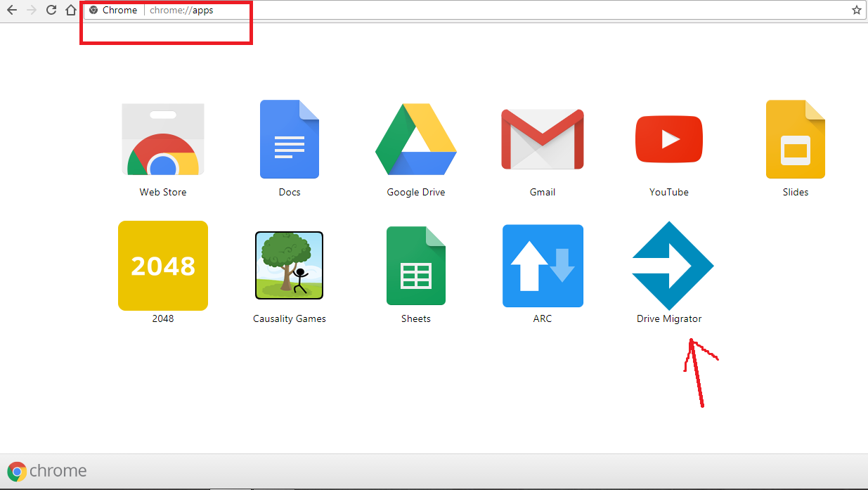Start the 2048 game
Viewport: 868px width, 490px height.
(x=162, y=265)
